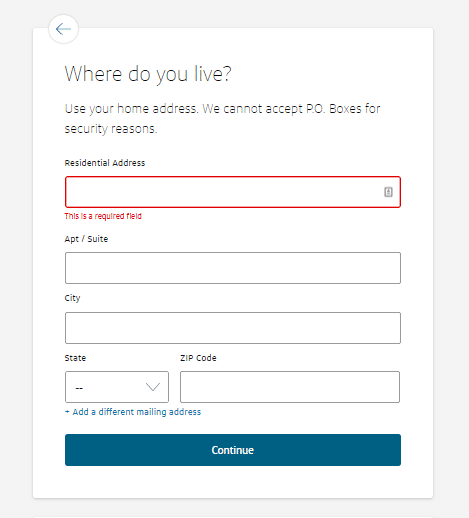Screen dimensions: 469x518
Task: Click the City field label
Action: [72, 298]
